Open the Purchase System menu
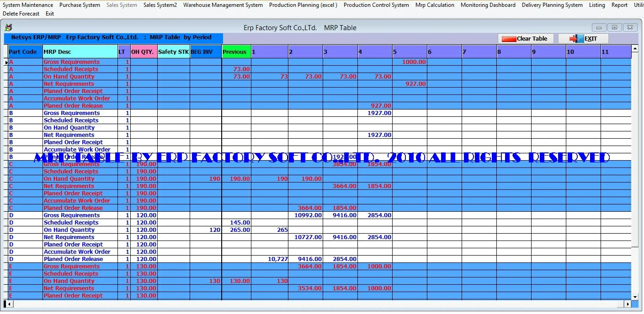This screenshot has height=314, width=644. click(x=80, y=5)
